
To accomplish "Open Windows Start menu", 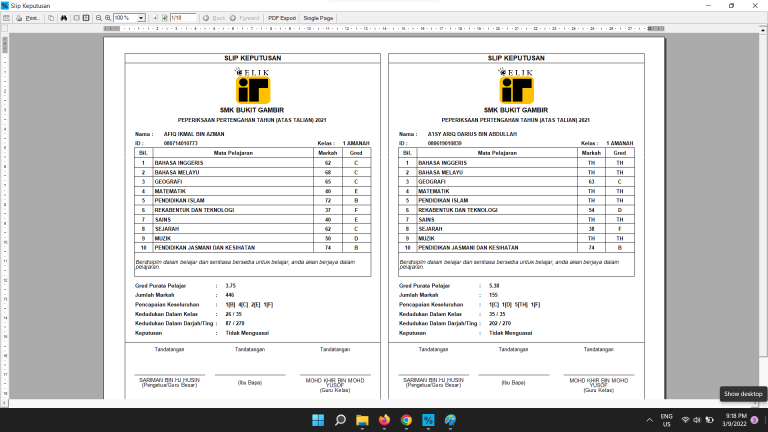I will tap(318, 421).
